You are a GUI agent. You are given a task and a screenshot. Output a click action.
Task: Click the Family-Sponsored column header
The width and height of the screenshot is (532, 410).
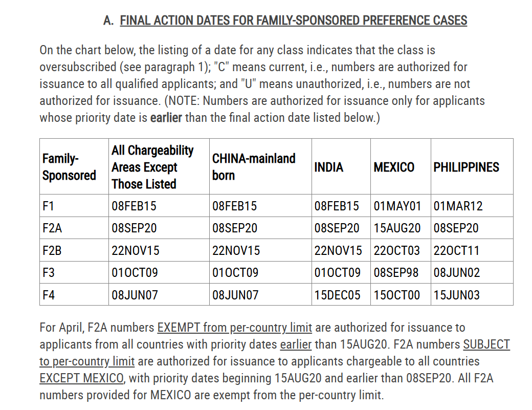(69, 167)
